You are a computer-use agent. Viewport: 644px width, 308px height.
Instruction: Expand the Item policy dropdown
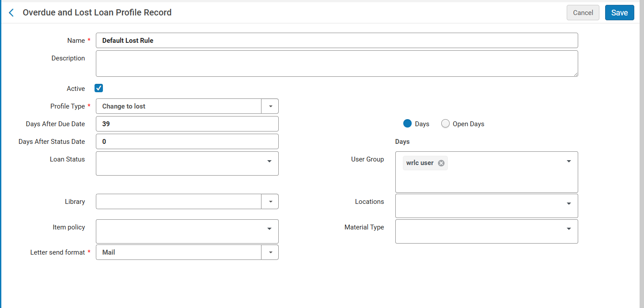(269, 229)
